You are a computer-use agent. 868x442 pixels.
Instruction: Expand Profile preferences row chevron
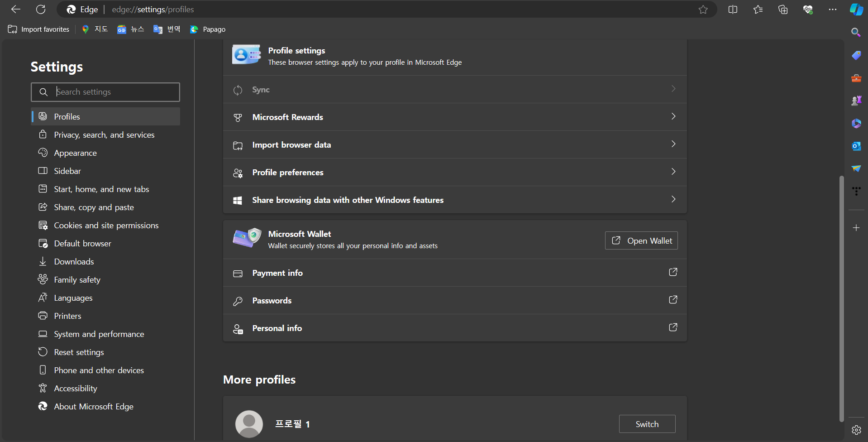[673, 172]
